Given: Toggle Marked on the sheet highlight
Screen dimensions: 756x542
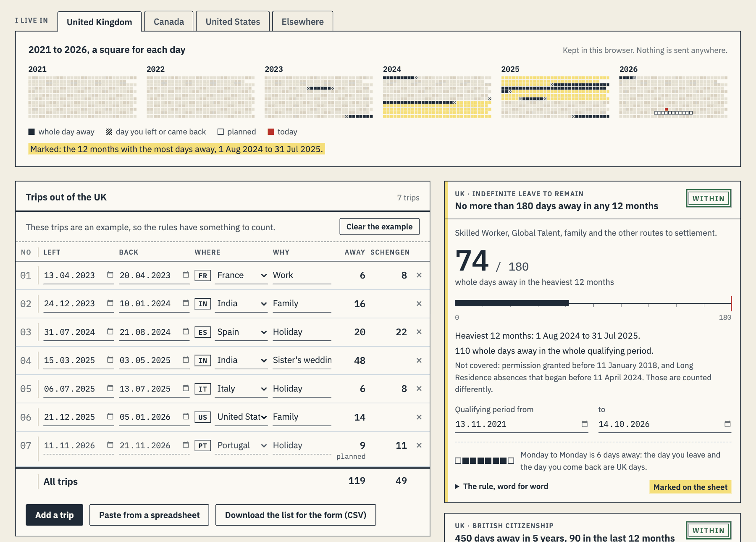Looking at the screenshot, I should coord(690,487).
